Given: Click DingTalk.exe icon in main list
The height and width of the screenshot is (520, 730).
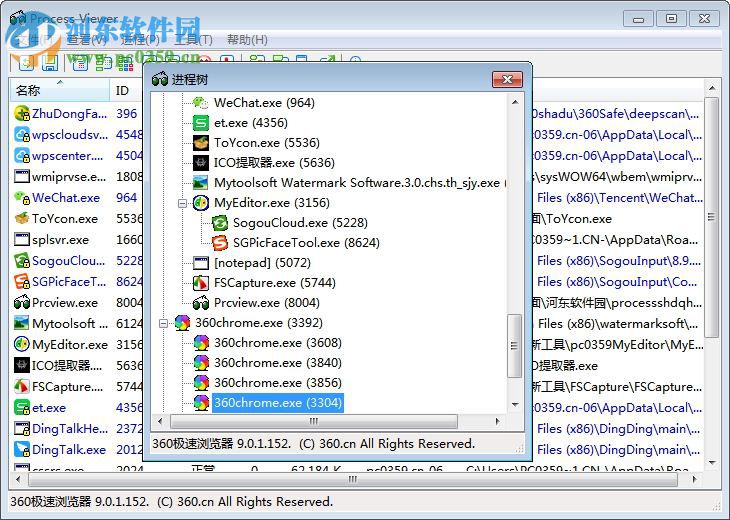Looking at the screenshot, I should tap(22, 450).
